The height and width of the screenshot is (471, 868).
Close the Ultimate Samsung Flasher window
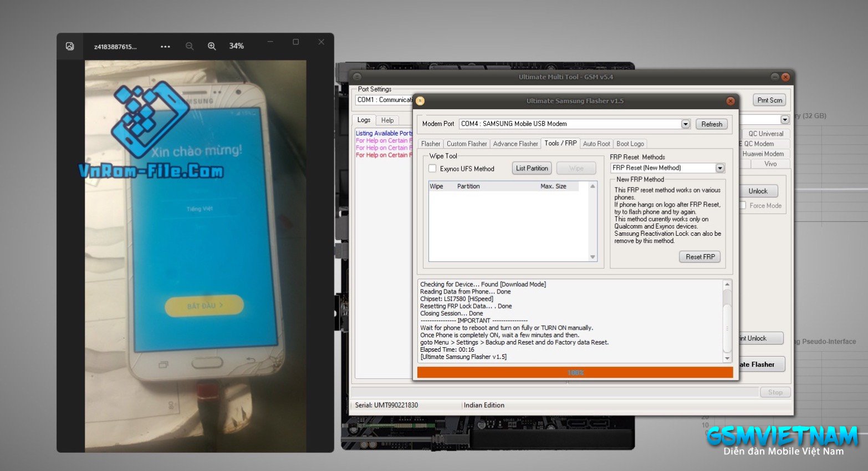click(731, 101)
